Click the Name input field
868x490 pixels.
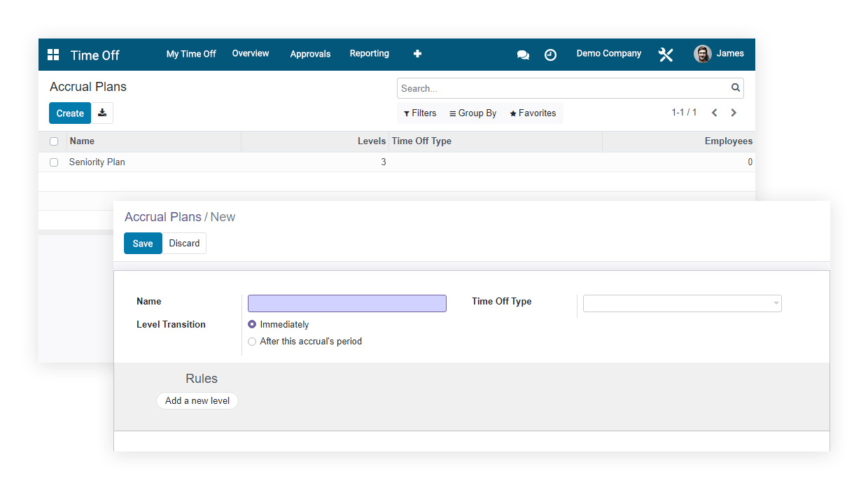click(347, 303)
